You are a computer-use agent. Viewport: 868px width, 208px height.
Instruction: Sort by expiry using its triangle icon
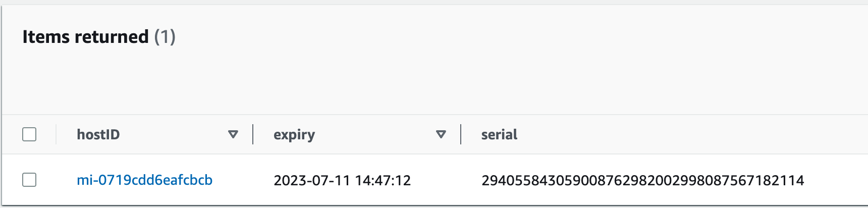click(x=441, y=134)
